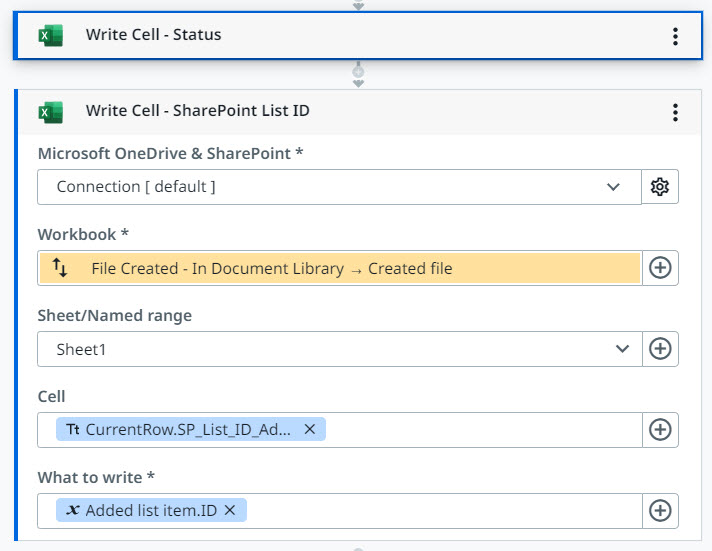Viewport: 712px width, 551px height.
Task: Remove the Added list item.ID token
Action: [230, 510]
